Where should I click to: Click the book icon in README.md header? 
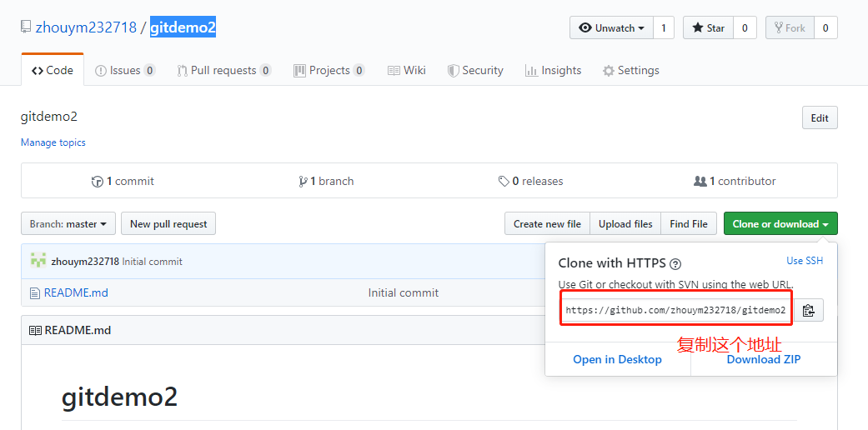point(35,330)
